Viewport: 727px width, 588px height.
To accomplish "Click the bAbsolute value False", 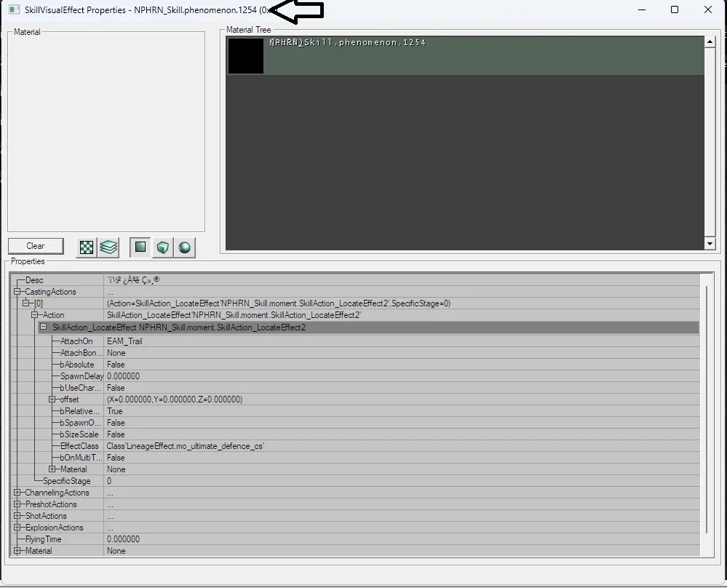I will [x=116, y=365].
